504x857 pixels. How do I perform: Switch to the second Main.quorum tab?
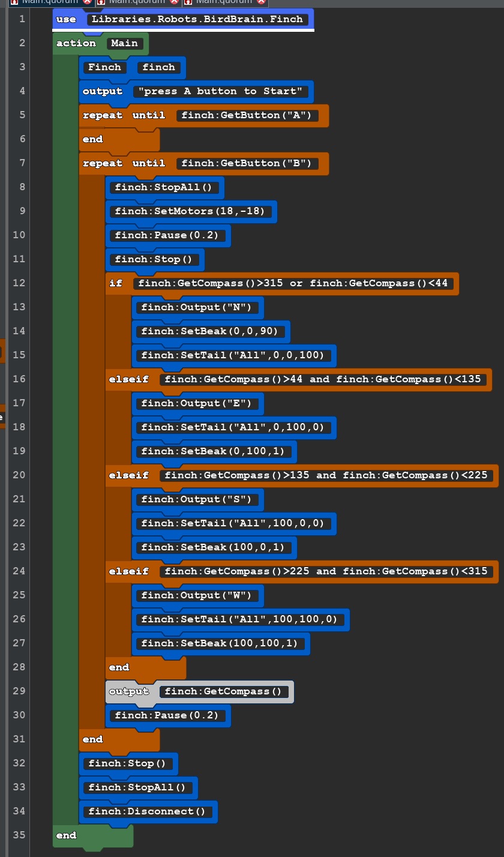(x=137, y=2)
